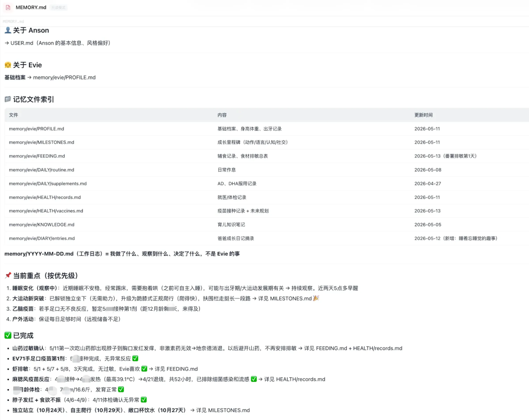Screen dimensions: 529x420
Task: Click the date '2026-05-08' in the routine.md row
Action: click(428, 170)
